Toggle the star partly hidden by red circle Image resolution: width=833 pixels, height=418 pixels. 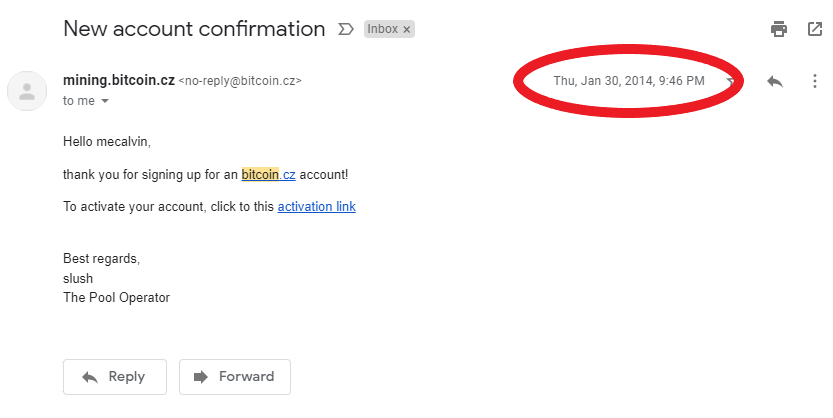click(731, 81)
